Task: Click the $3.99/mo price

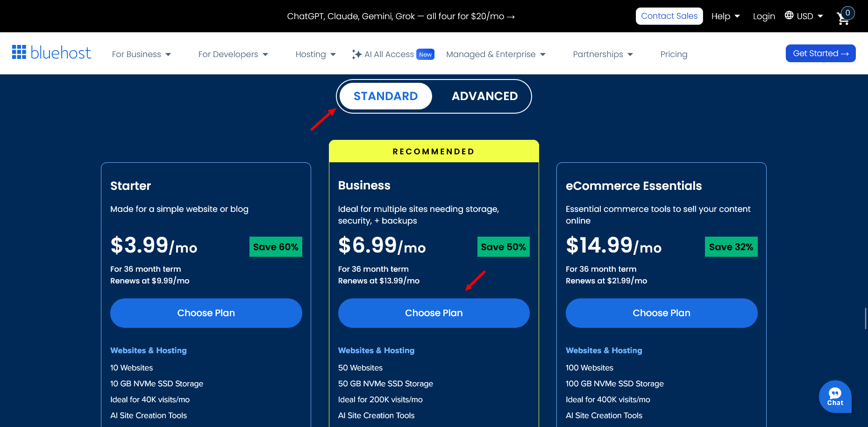Action: pyautogui.click(x=154, y=245)
